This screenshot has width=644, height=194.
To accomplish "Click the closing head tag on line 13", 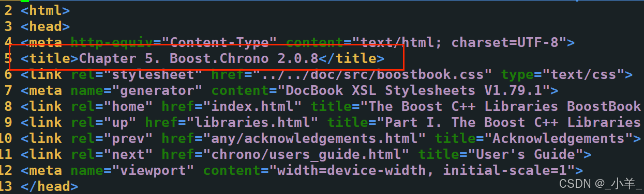I will pos(49,187).
